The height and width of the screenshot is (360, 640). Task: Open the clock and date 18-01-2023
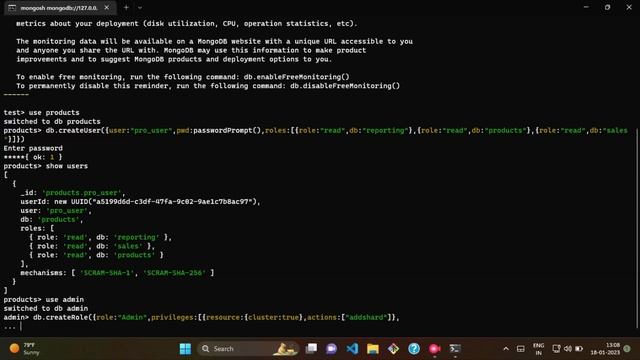pyautogui.click(x=605, y=349)
